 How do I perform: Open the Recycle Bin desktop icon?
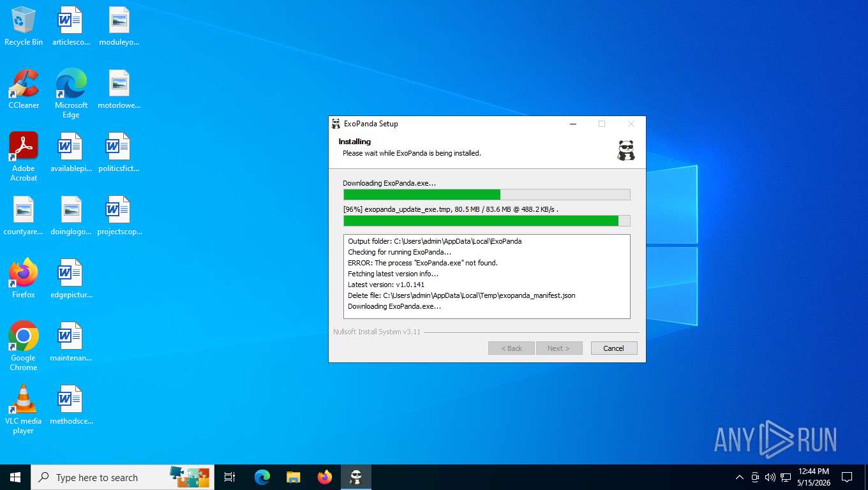point(24,26)
